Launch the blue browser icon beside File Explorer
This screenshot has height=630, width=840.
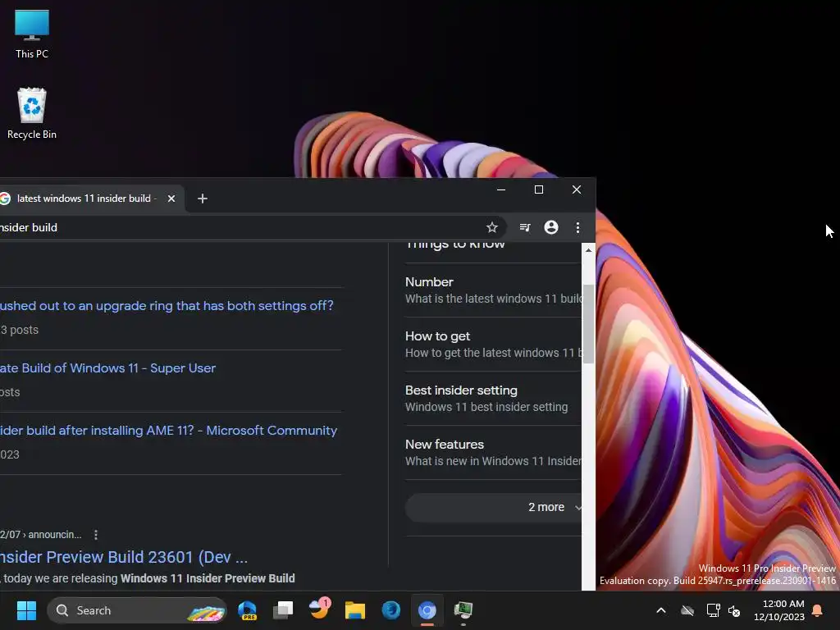coord(391,610)
